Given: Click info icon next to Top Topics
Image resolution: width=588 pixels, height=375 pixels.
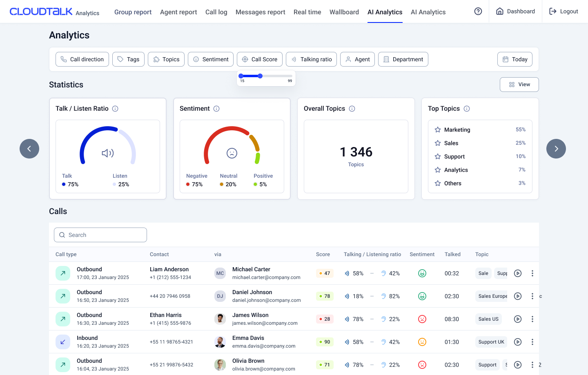Looking at the screenshot, I should (467, 109).
